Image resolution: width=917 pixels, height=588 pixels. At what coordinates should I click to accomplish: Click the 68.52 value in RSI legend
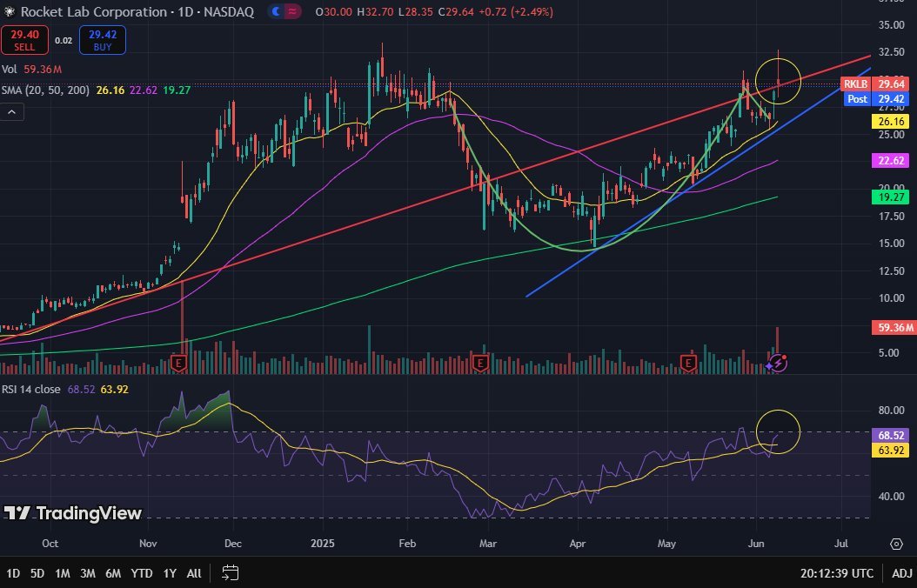tap(81, 390)
